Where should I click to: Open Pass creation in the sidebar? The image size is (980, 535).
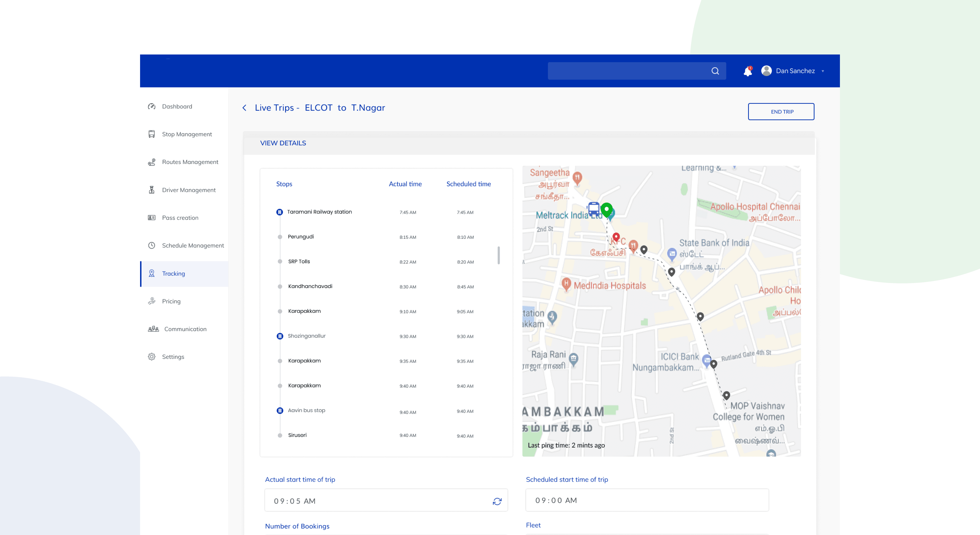click(184, 218)
